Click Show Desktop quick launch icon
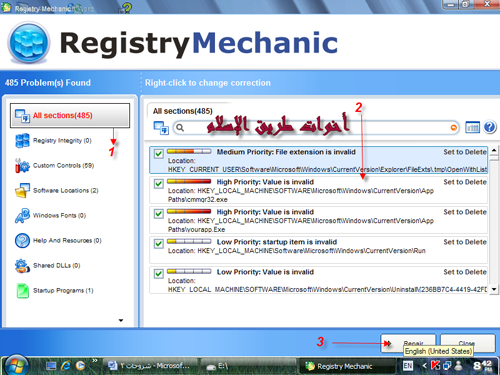The image size is (500, 375). coord(51,366)
